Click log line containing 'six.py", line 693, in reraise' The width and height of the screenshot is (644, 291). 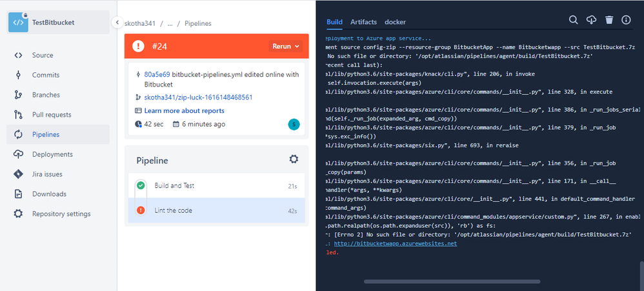pos(422,145)
